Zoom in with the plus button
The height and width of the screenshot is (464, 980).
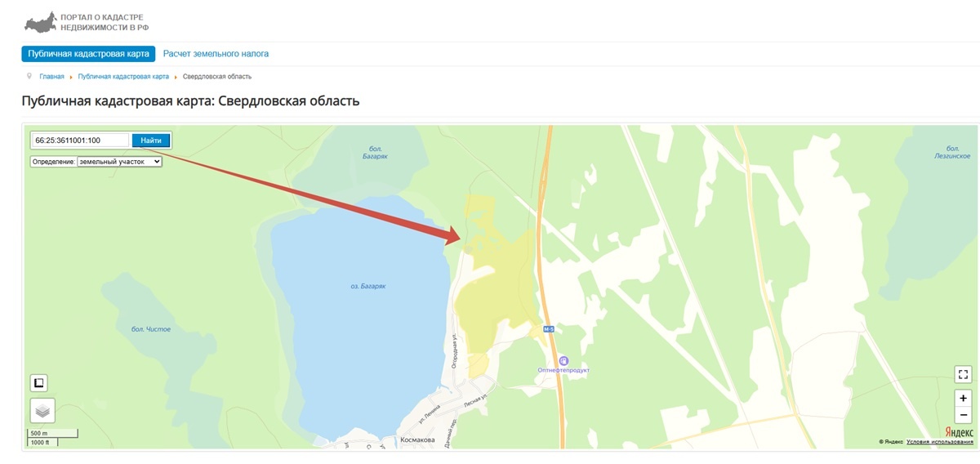[x=963, y=398]
